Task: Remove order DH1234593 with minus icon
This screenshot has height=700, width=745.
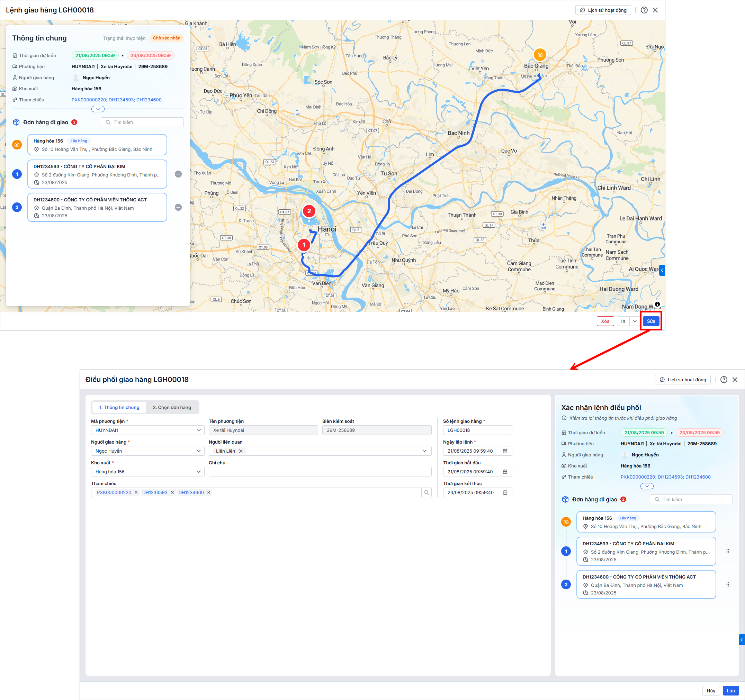Action: coord(178,174)
